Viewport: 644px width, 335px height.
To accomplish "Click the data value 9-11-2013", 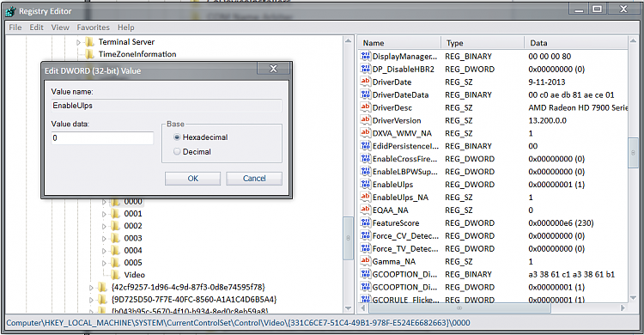I will [547, 82].
